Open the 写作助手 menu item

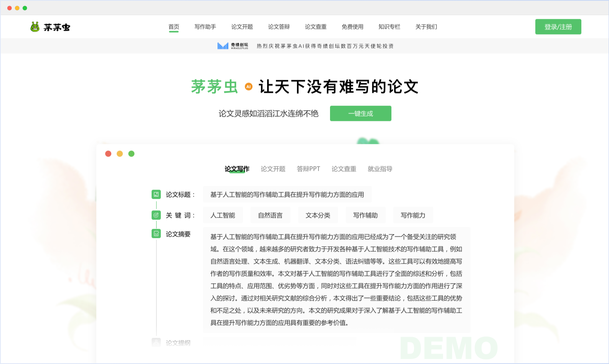click(205, 27)
